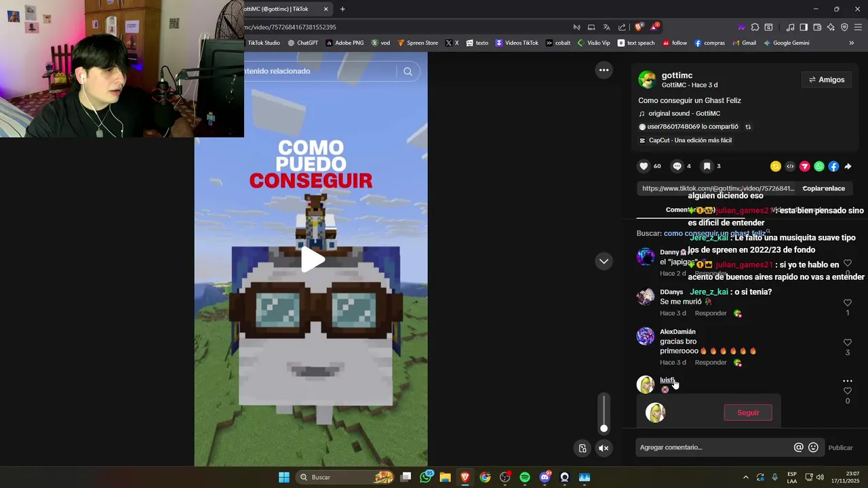Repost using the yellow repost icon
The width and height of the screenshot is (868, 488).
pyautogui.click(x=776, y=166)
